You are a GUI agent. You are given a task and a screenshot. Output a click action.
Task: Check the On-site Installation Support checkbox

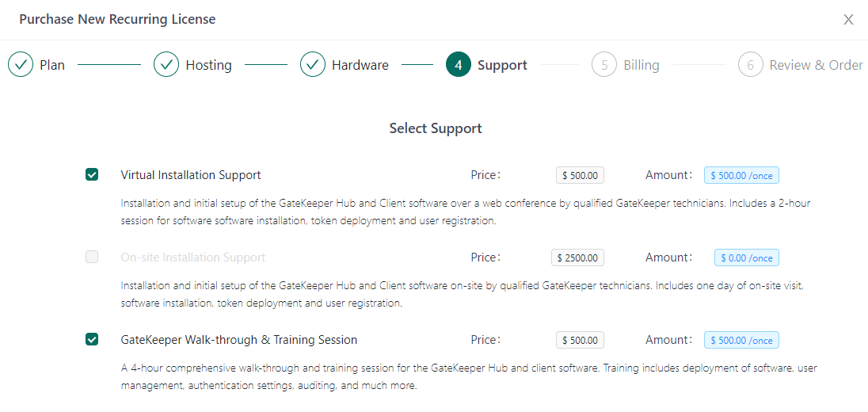[x=92, y=257]
